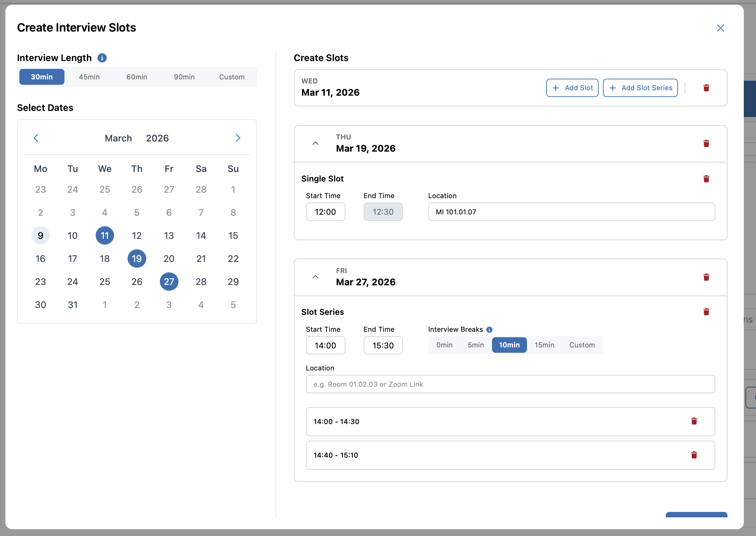Deselect March 11 in the calendar
This screenshot has height=536, width=756.
(105, 235)
